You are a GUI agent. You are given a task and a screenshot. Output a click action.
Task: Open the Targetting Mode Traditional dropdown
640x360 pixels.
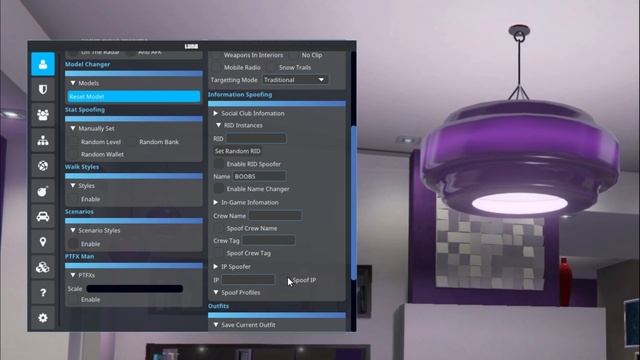295,80
